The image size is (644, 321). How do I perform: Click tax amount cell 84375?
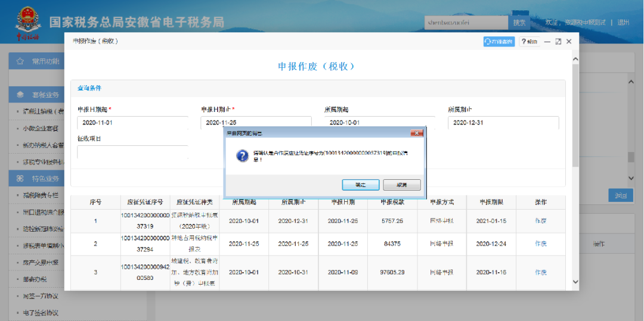(392, 244)
